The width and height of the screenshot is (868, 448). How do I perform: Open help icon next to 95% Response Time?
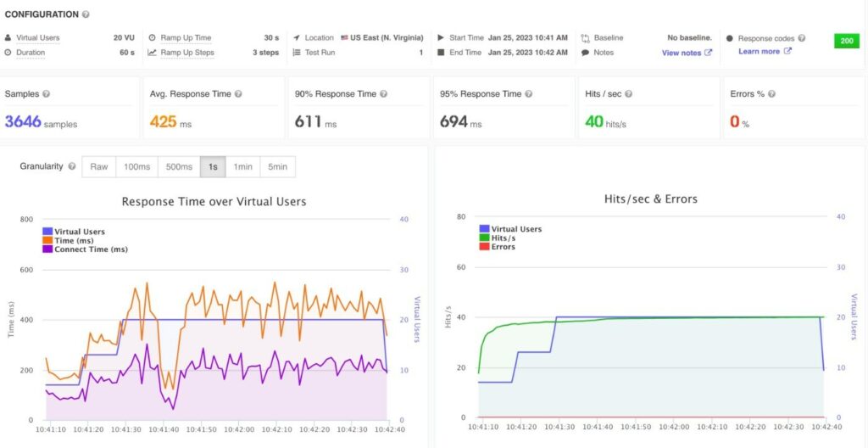coord(529,94)
